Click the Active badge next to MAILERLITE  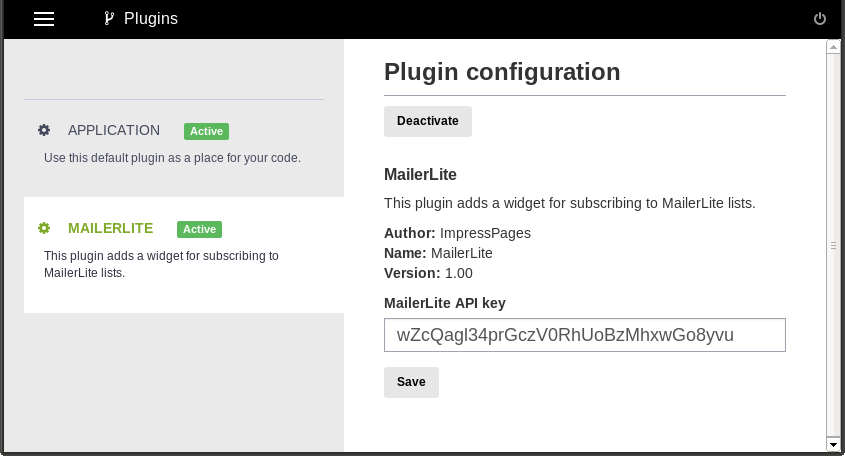[199, 229]
